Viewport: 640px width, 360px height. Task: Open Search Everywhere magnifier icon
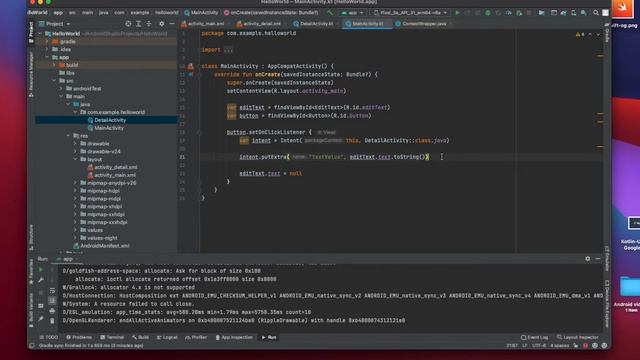click(596, 13)
